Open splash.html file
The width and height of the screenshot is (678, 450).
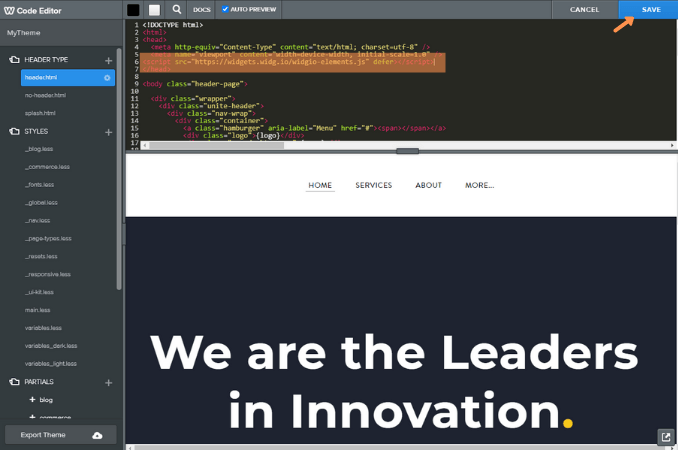[40, 113]
